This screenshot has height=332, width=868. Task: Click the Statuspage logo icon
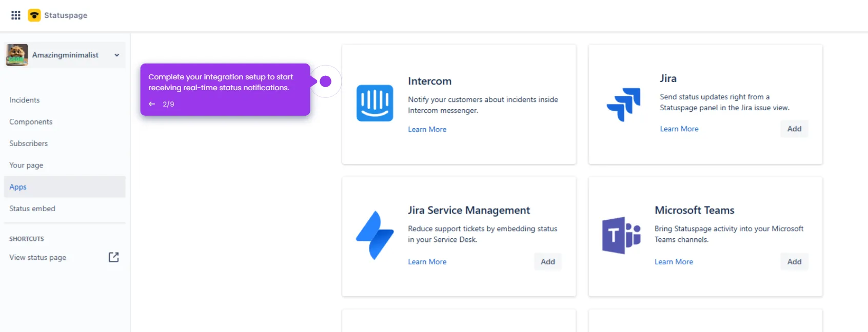[x=34, y=15]
